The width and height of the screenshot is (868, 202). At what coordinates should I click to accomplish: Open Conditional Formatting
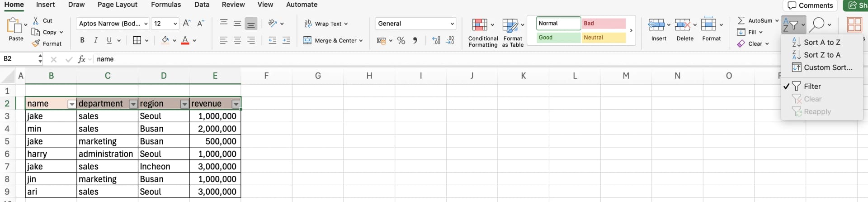point(482,32)
